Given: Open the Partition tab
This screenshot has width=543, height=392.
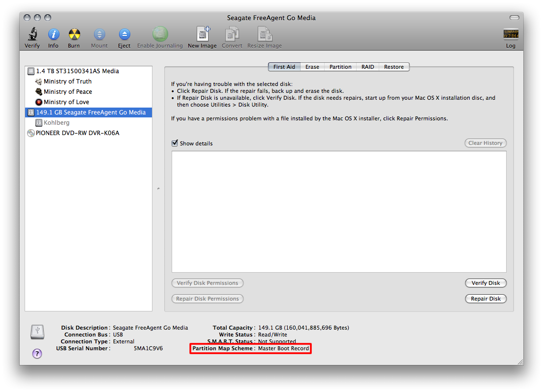Looking at the screenshot, I should tap(340, 67).
